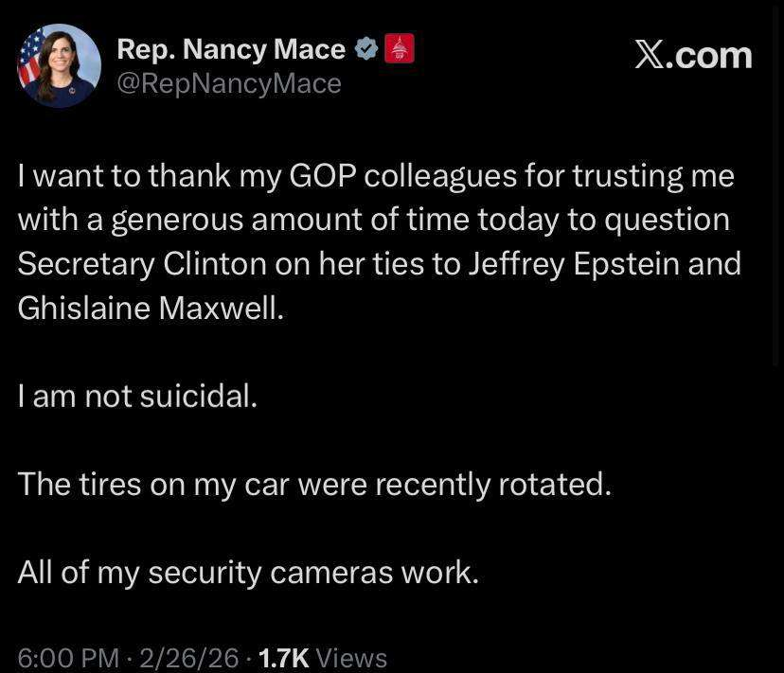Click the blue verified checkmark badge

pos(366,48)
